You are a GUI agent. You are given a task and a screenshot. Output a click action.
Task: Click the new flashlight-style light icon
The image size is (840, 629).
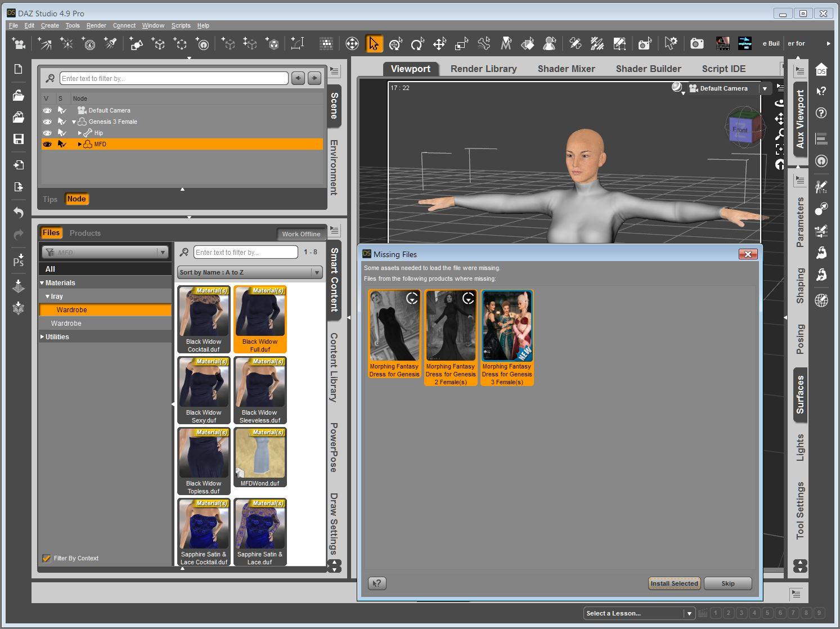(110, 43)
